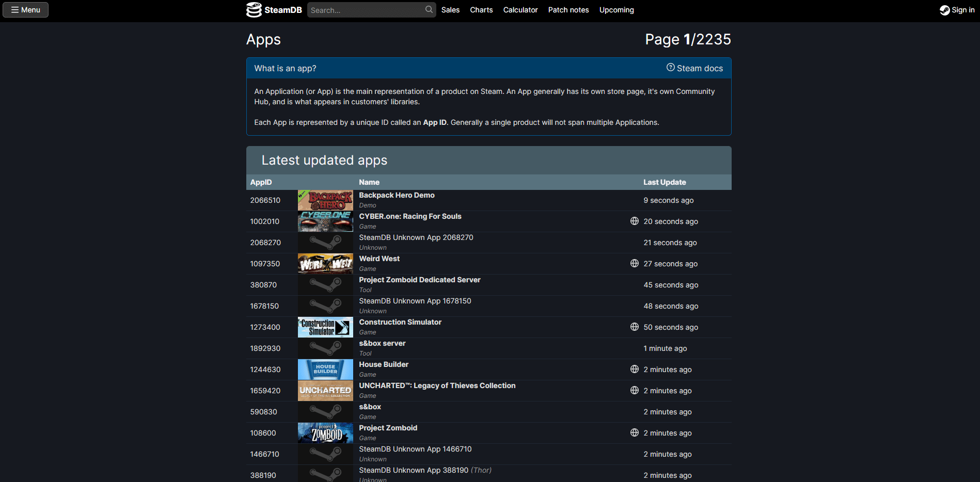Click the Project Zomboid thumbnail

pyautogui.click(x=325, y=433)
